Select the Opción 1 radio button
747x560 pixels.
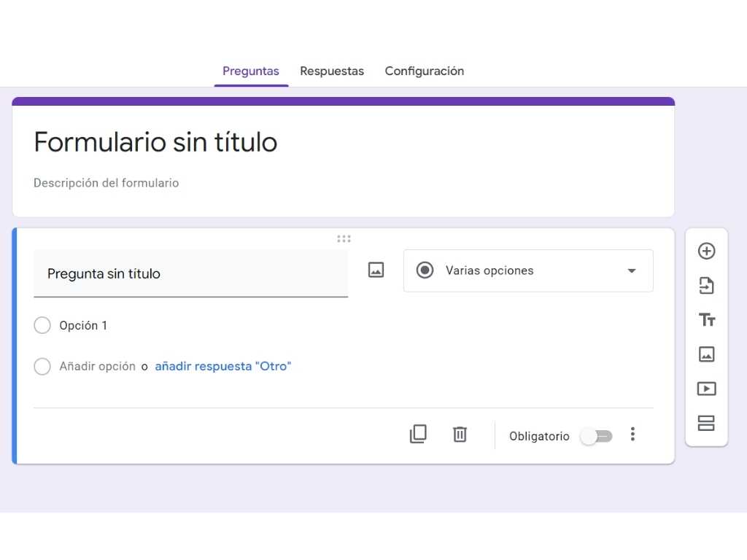(42, 325)
